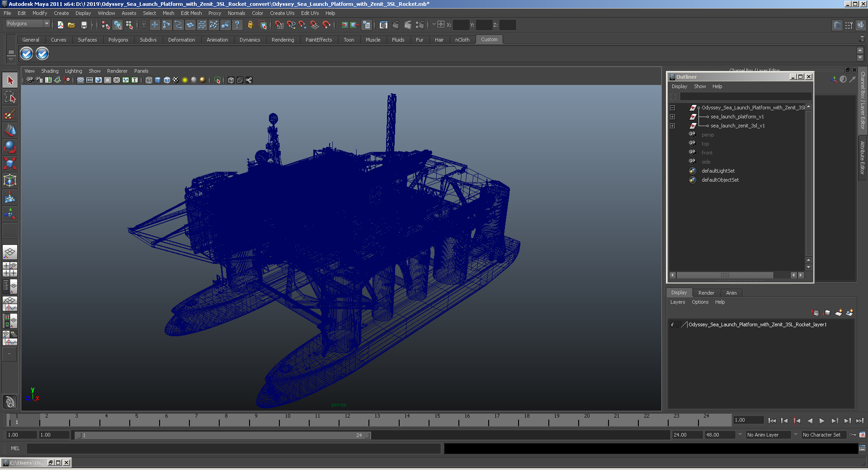Click the MEL command line label
The image size is (868, 470).
click(x=15, y=448)
